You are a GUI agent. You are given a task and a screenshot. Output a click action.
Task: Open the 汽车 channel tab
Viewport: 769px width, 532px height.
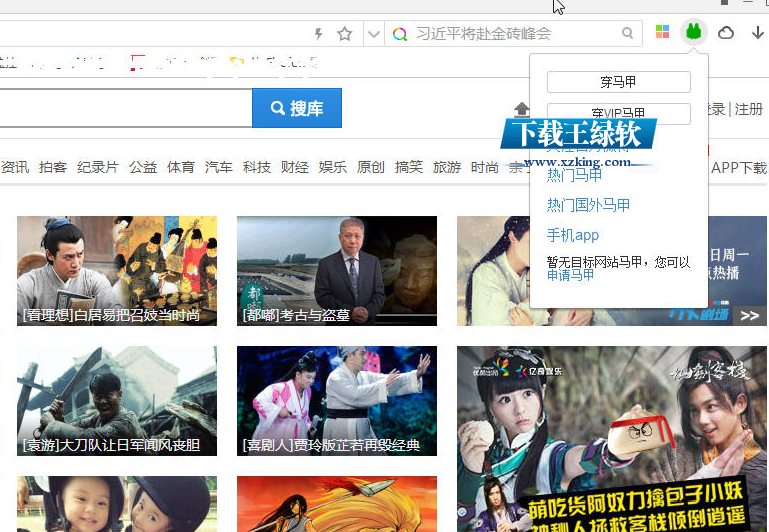coord(219,167)
